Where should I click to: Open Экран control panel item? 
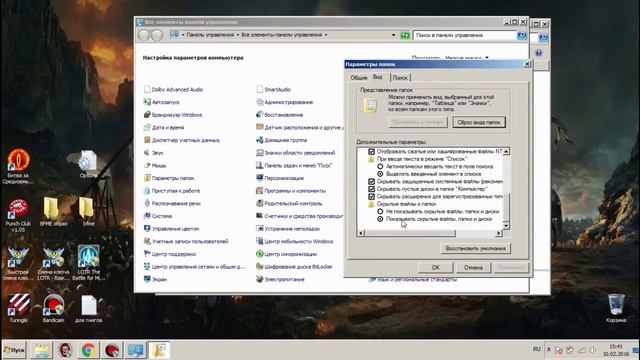(x=156, y=279)
